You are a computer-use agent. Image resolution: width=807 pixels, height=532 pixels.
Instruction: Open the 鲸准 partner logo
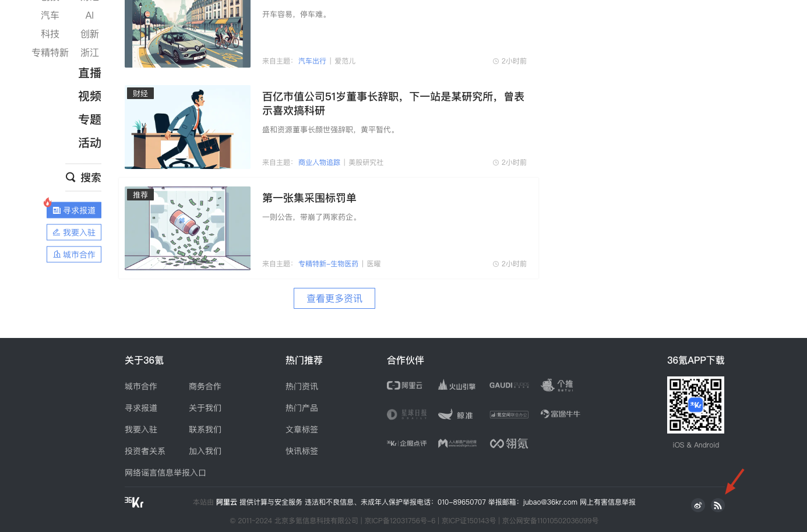pos(456,414)
